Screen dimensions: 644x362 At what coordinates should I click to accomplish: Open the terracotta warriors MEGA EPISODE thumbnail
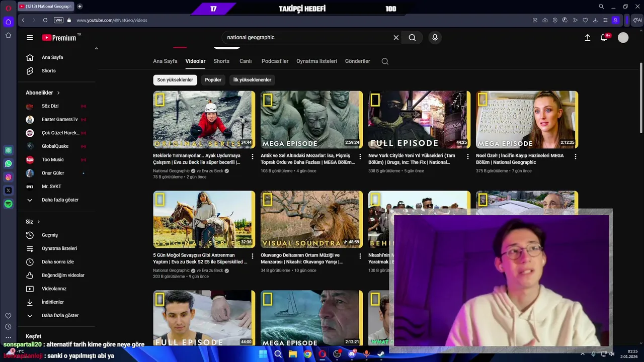(x=311, y=120)
